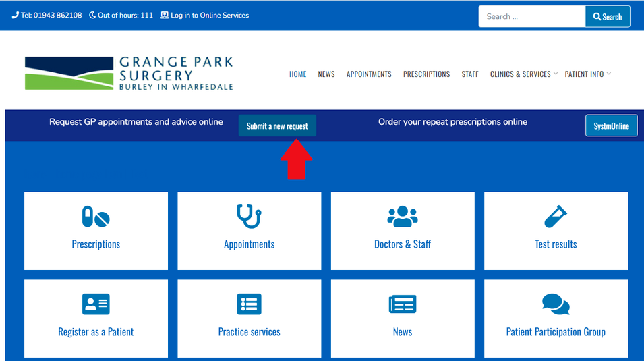Image resolution: width=644 pixels, height=361 pixels.
Task: Open the Patient Info menu
Action: (x=584, y=74)
